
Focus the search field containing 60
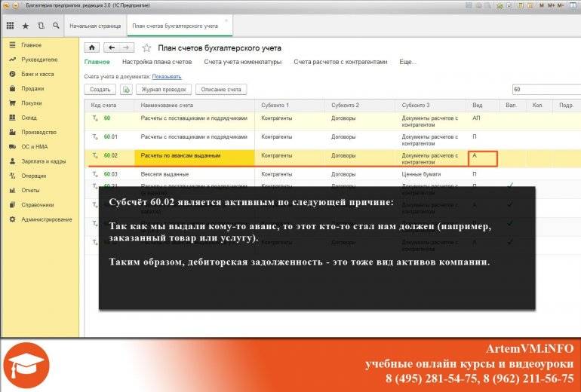pyautogui.click(x=546, y=90)
